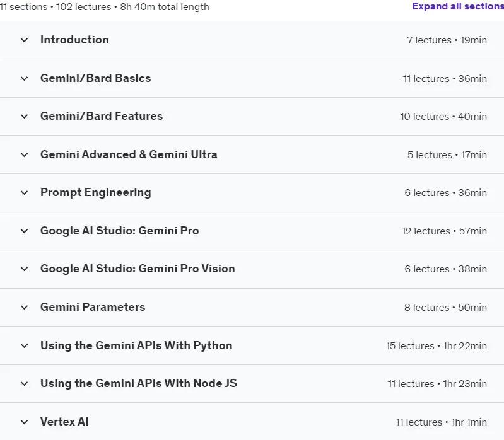
Task: Expand Gemini APIs With Python chevron
Action: [24, 345]
